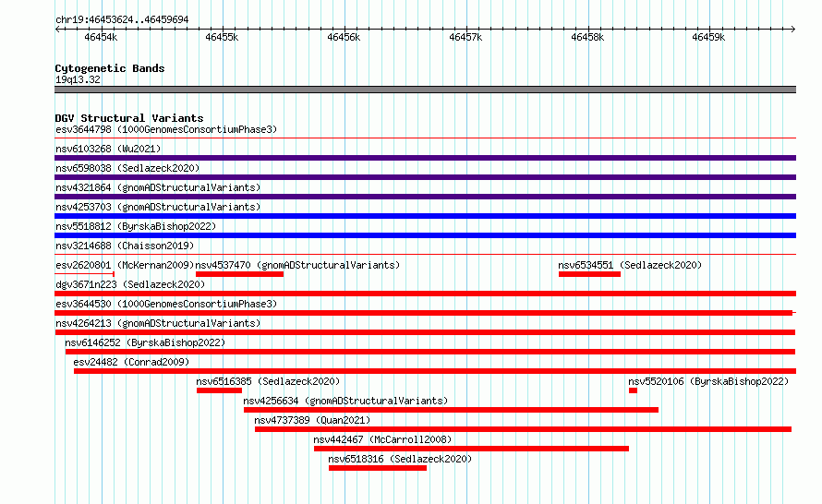Click the chr19:46453624..46459694 region label
The image size is (822, 504).
click(x=122, y=19)
